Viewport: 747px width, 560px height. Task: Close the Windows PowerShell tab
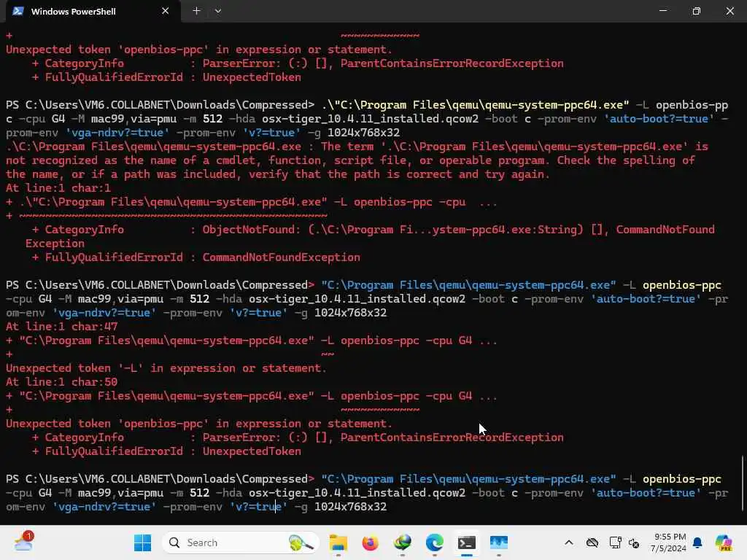(166, 11)
